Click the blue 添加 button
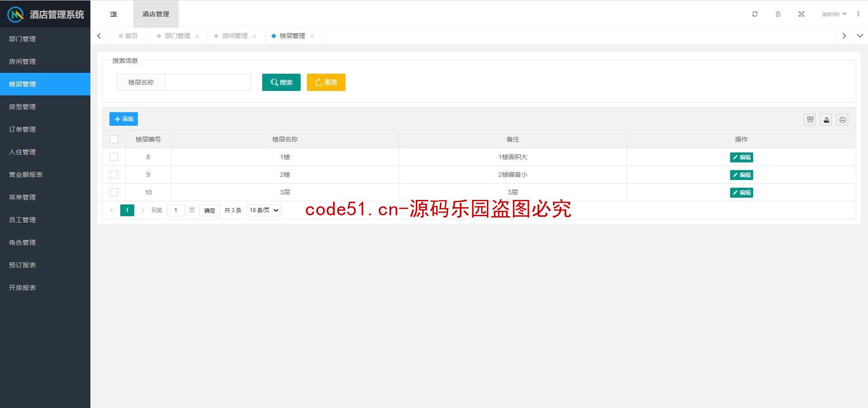Viewport: 868px width, 408px height. coord(123,119)
